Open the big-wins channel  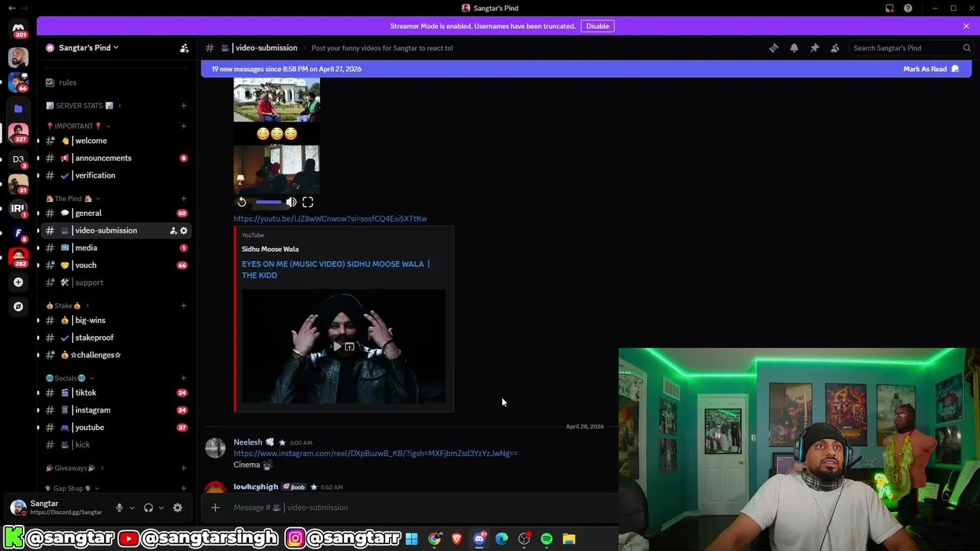coord(116,320)
